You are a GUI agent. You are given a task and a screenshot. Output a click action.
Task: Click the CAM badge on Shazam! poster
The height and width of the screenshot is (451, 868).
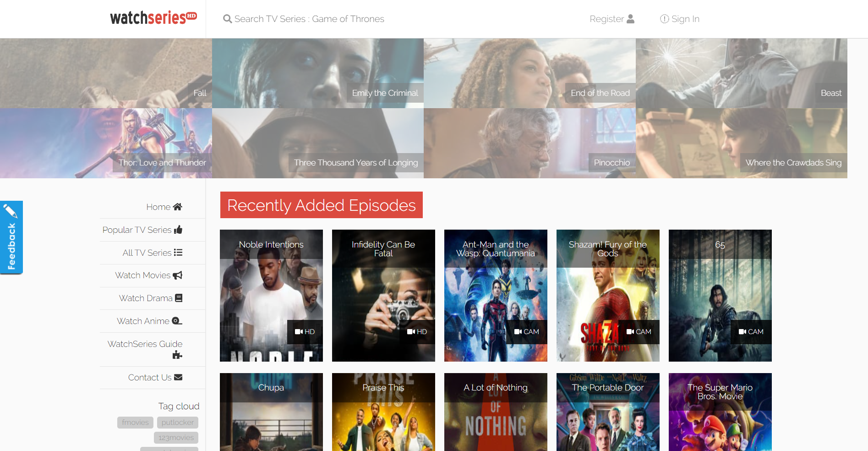point(639,332)
